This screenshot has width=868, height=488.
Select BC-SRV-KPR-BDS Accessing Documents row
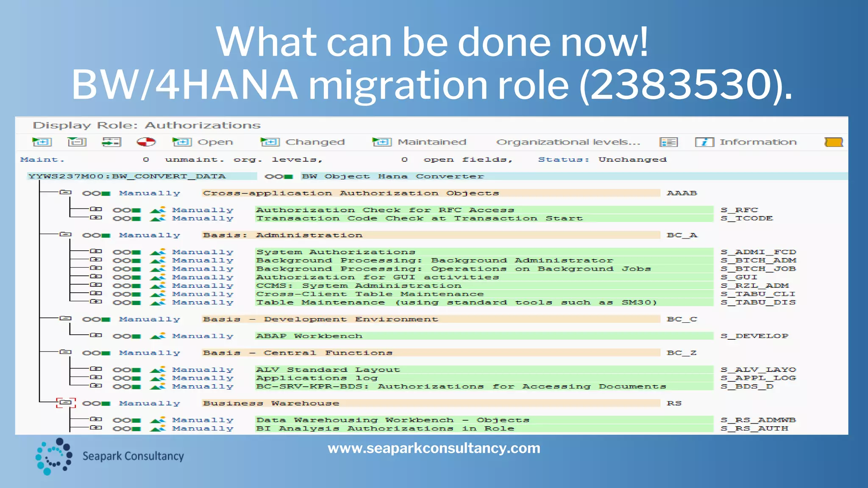[484, 387]
